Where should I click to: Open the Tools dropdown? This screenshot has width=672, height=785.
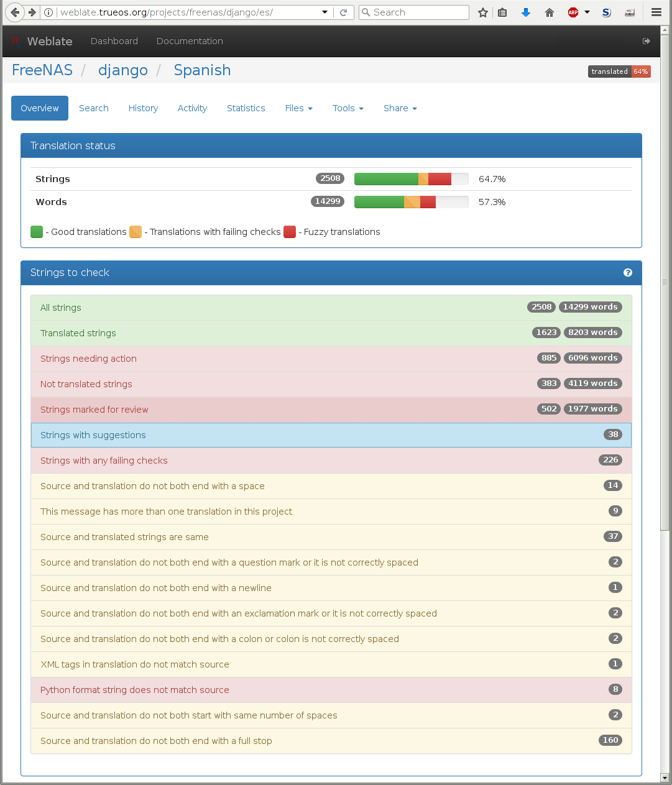point(348,108)
